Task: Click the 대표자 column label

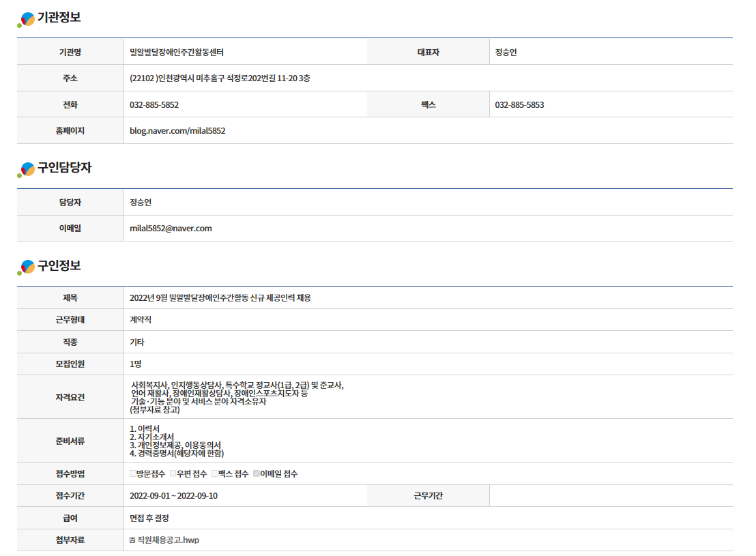Action: point(428,52)
